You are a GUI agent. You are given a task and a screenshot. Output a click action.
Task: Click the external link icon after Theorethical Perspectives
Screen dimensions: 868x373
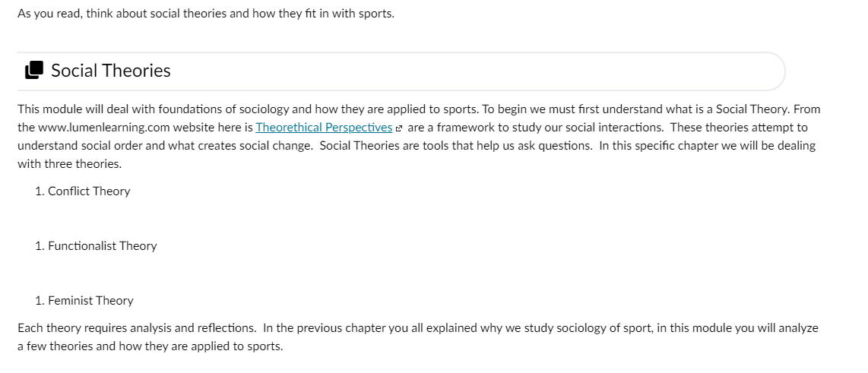pos(398,128)
